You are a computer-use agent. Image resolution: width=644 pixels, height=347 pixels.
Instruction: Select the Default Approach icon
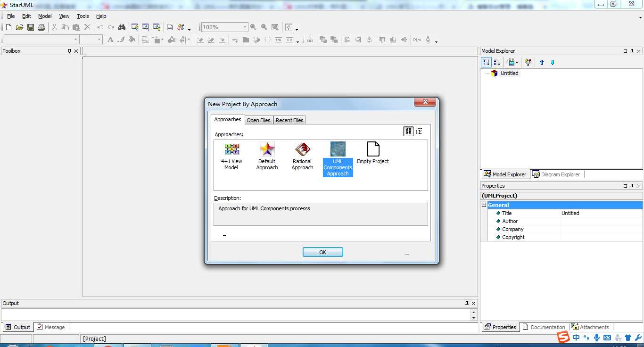[x=267, y=156]
